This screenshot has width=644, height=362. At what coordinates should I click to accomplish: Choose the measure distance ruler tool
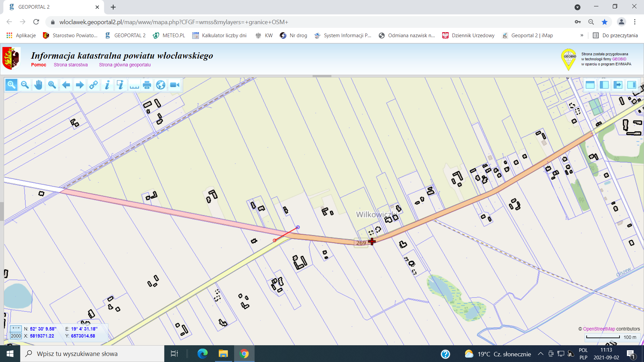134,85
